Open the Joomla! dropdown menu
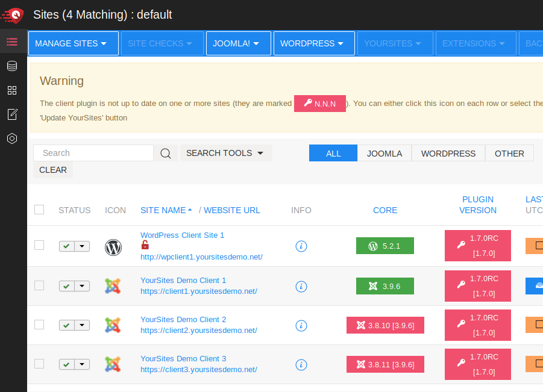Screen dimensions: 543x392 (239, 43)
